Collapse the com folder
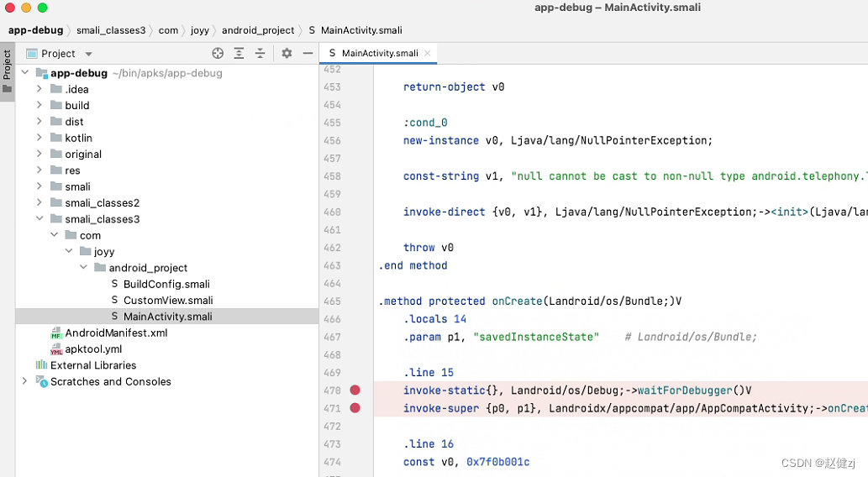 coord(55,234)
